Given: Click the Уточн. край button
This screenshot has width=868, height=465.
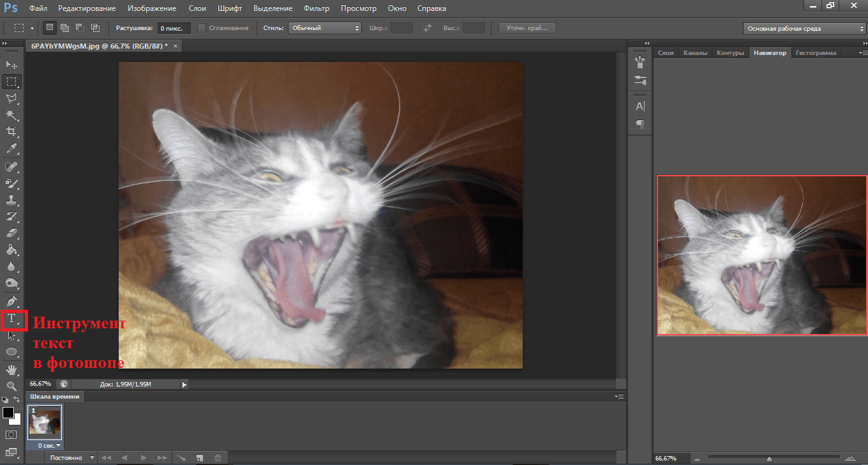Looking at the screenshot, I should [x=527, y=28].
